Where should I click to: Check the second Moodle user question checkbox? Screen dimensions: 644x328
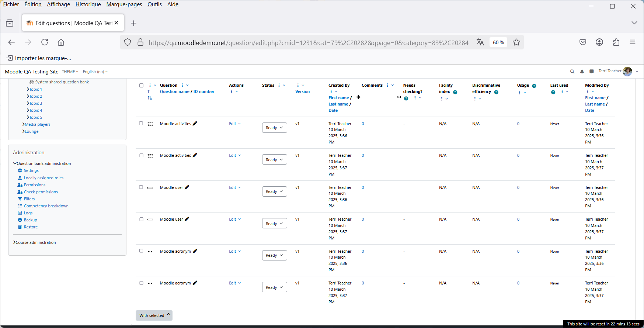pyautogui.click(x=141, y=219)
